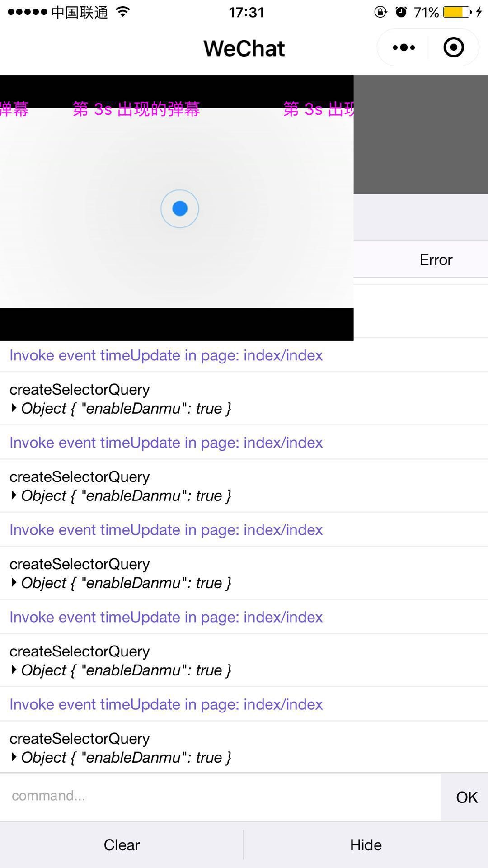
Task: Clear the console log
Action: click(122, 845)
